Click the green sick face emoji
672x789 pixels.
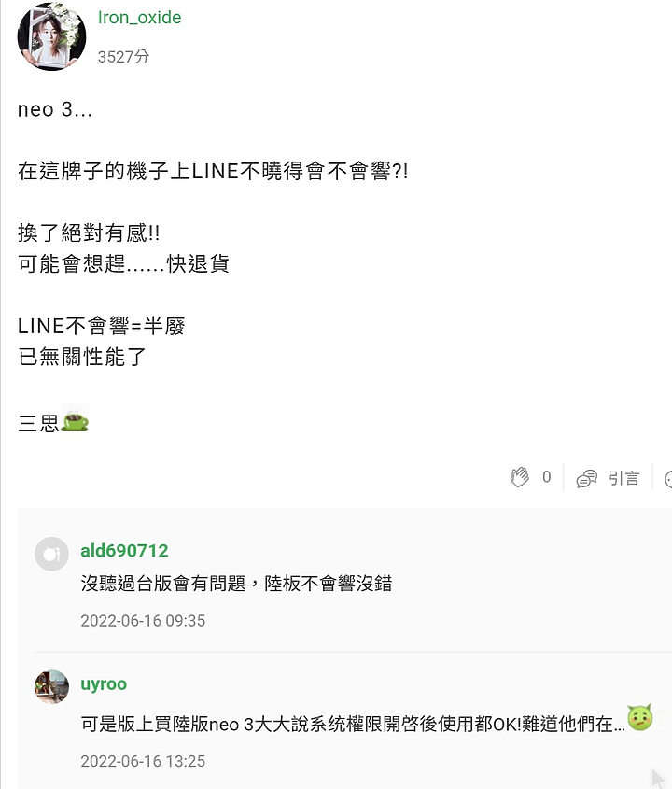coord(640,717)
